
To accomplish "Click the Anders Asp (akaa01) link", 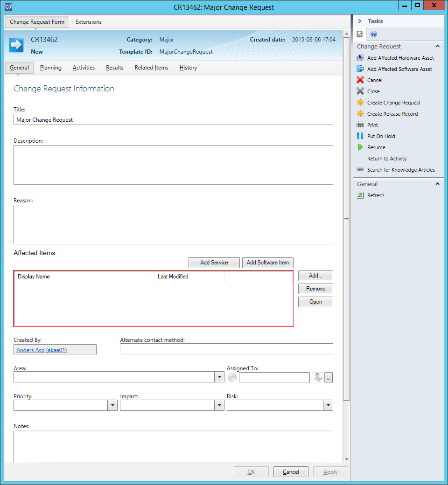I will click(42, 350).
